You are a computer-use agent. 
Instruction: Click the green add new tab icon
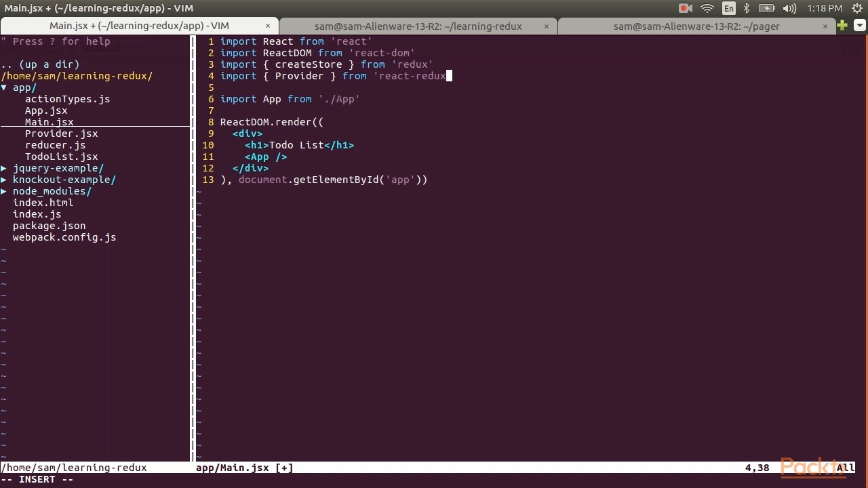click(x=842, y=26)
